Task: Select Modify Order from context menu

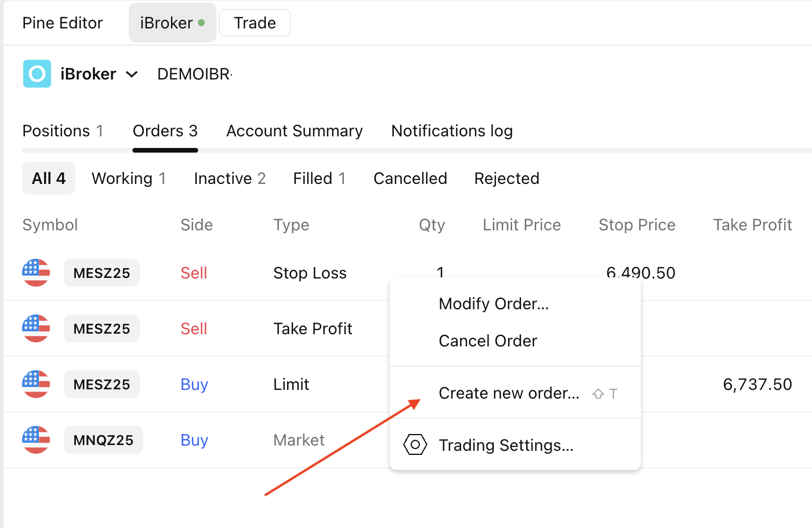Action: pyautogui.click(x=494, y=304)
